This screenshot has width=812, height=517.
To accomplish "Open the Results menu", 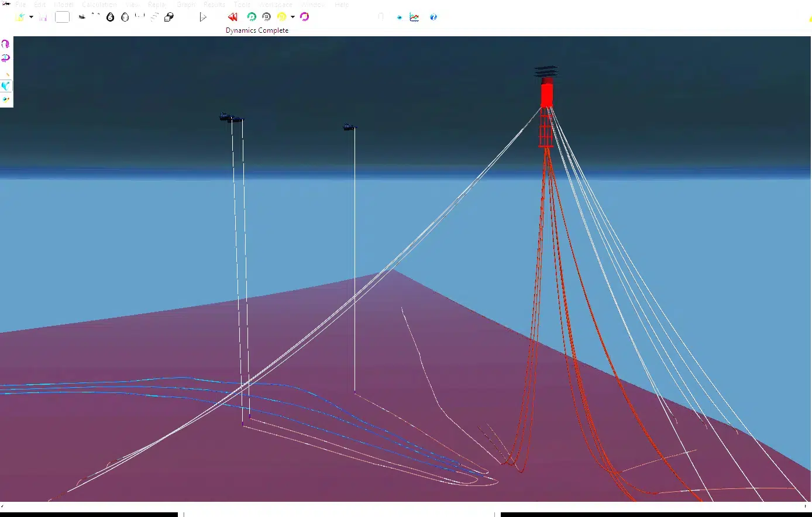I will (x=214, y=5).
